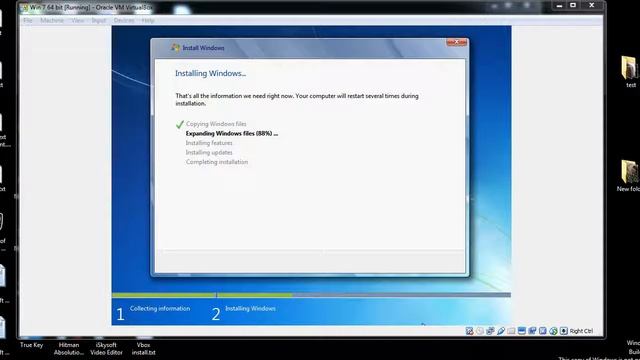Minimize the VirtualBox VM window

click(559, 5)
